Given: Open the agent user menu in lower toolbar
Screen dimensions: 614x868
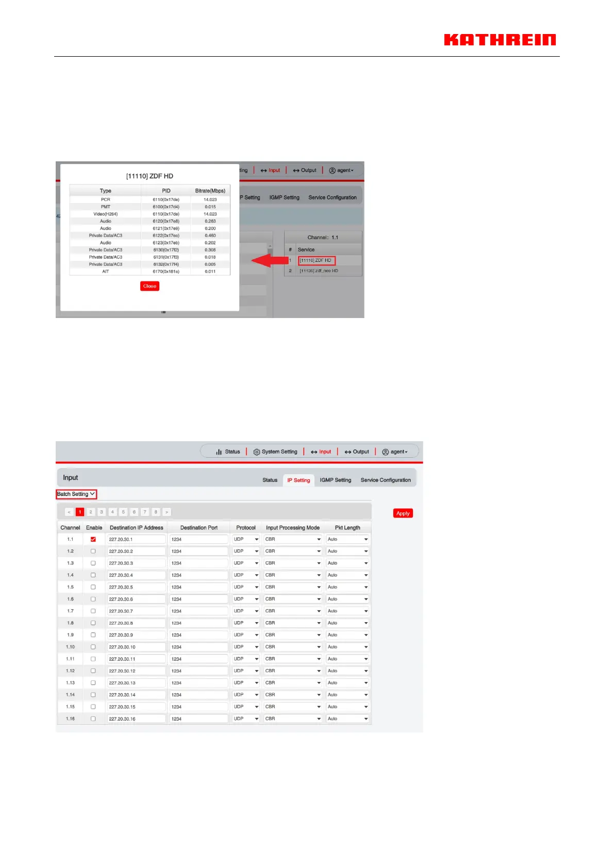Looking at the screenshot, I should (395, 452).
